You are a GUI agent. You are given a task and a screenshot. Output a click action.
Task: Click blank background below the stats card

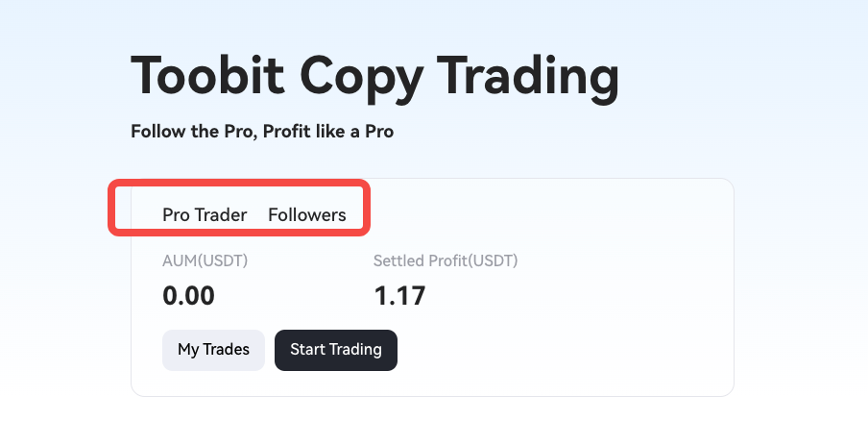pyautogui.click(x=432, y=409)
